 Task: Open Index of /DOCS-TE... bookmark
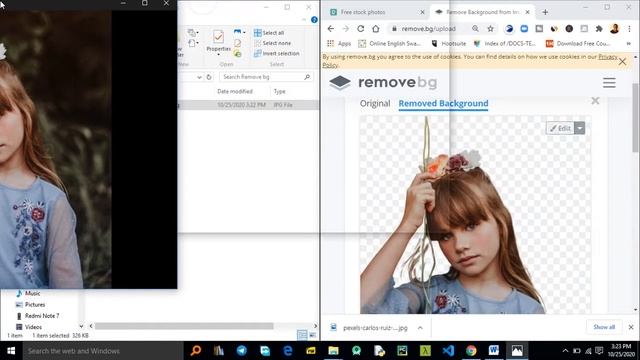pyautogui.click(x=505, y=43)
